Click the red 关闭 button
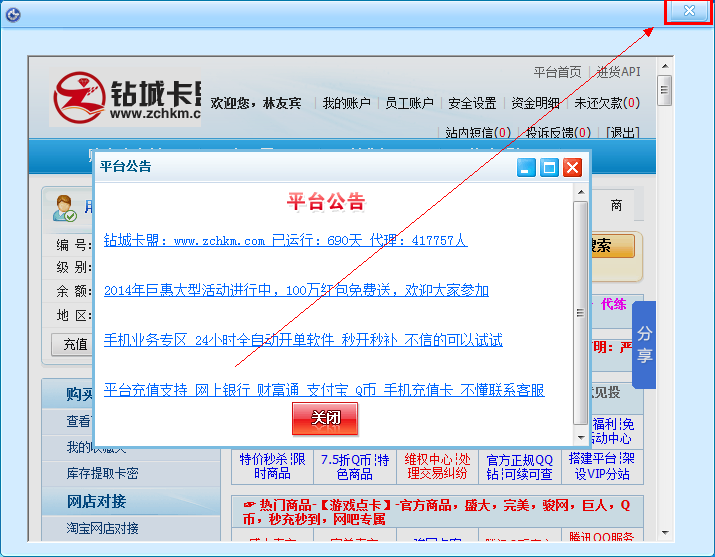Screen dimensions: 715x557 click(325, 418)
